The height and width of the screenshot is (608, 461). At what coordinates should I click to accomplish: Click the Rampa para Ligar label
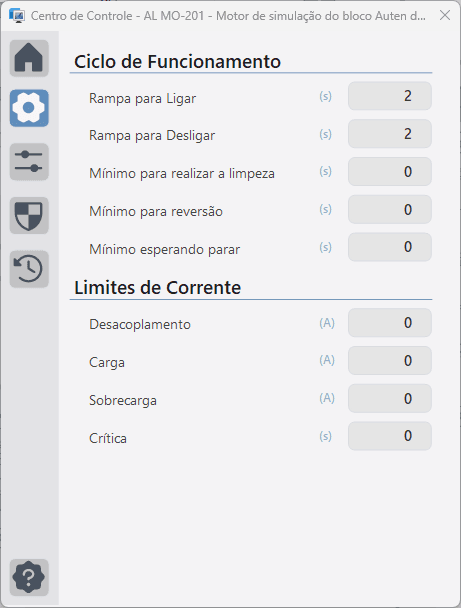pyautogui.click(x=142, y=98)
